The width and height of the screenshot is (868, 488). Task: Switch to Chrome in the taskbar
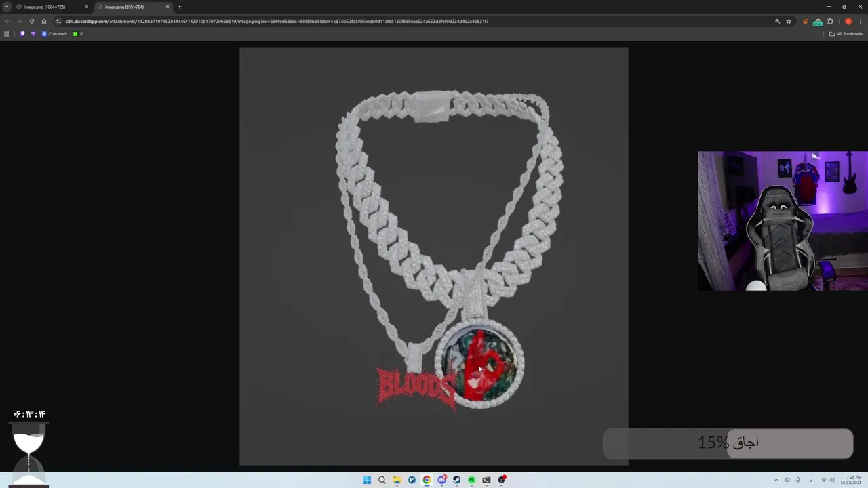click(427, 480)
